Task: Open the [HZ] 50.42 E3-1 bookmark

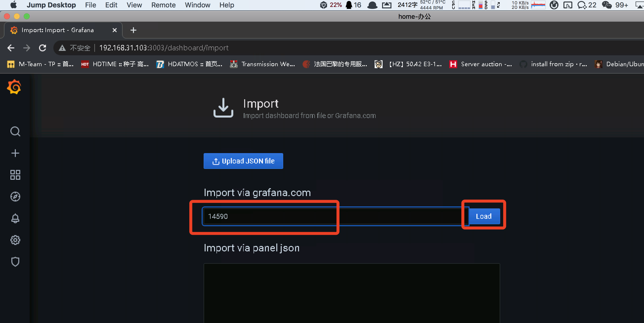Action: tap(408, 64)
